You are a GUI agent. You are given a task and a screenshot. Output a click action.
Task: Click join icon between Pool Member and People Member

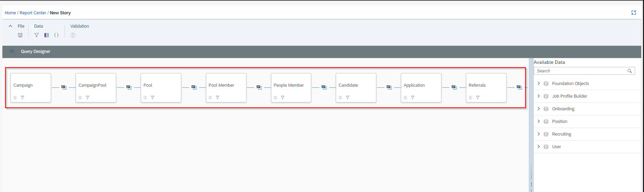[x=259, y=87]
